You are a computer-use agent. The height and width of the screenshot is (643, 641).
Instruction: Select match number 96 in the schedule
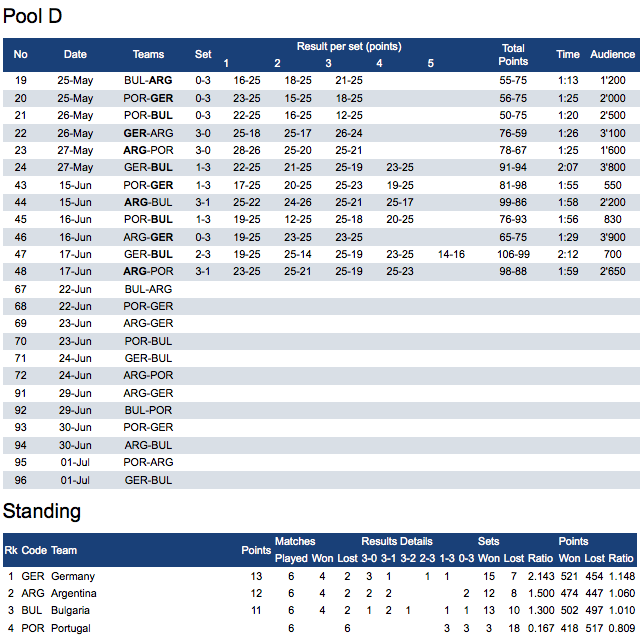point(20,480)
